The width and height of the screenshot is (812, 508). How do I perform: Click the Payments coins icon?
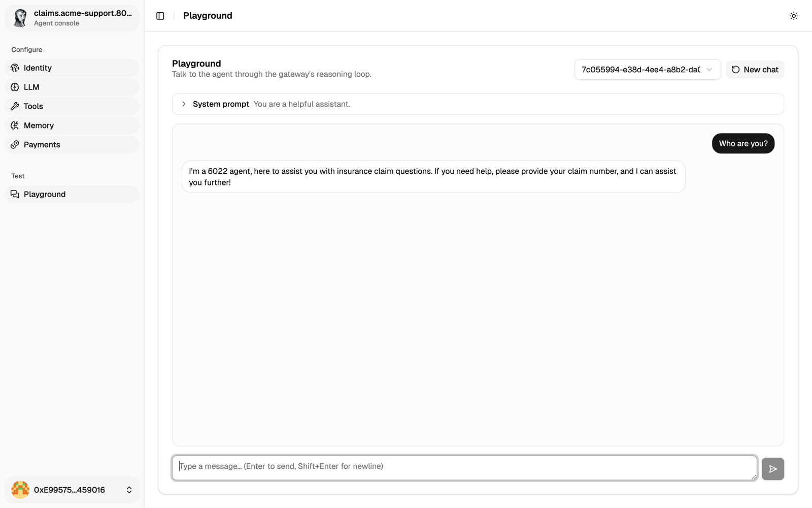click(15, 145)
